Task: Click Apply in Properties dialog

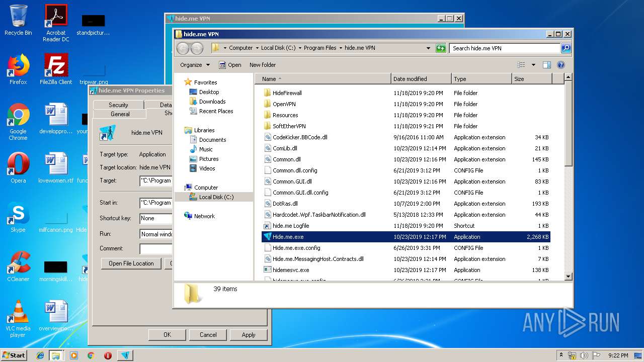Action: click(x=249, y=335)
